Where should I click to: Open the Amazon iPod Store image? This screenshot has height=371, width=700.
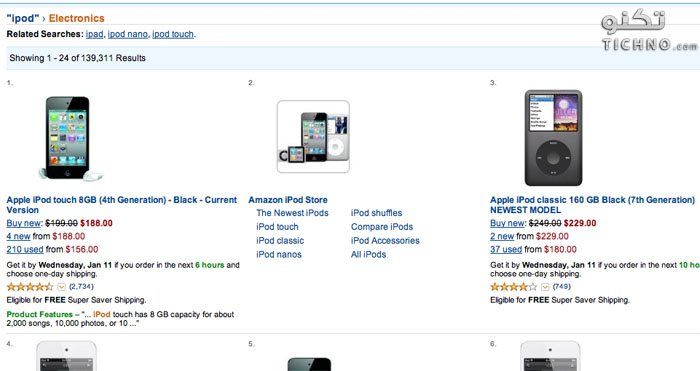[313, 137]
